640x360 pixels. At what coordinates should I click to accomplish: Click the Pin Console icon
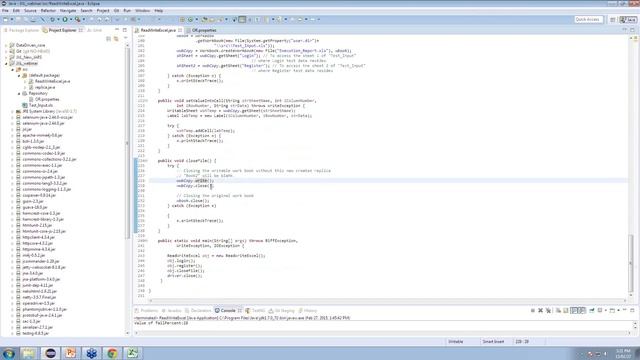coord(592,311)
